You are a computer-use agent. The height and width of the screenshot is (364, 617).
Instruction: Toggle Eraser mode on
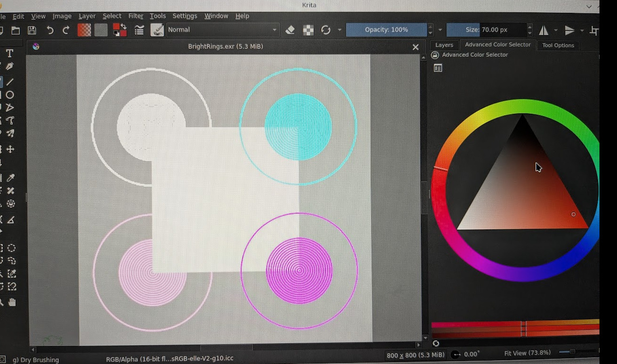click(x=290, y=30)
